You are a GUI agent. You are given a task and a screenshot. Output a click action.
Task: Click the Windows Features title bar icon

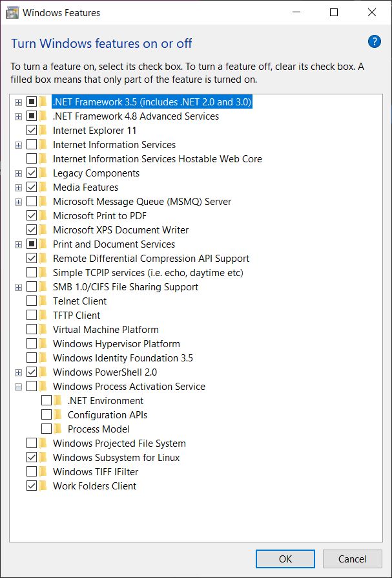(x=12, y=12)
